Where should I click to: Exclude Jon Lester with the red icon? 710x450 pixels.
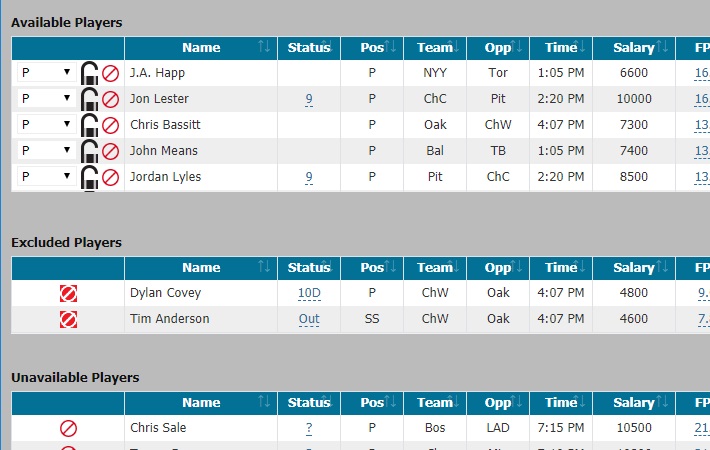(110, 99)
